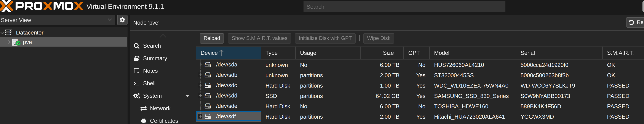Screen dimensions: 644x124
Task: Open the Network menu item
Action: pyautogui.click(x=160, y=108)
